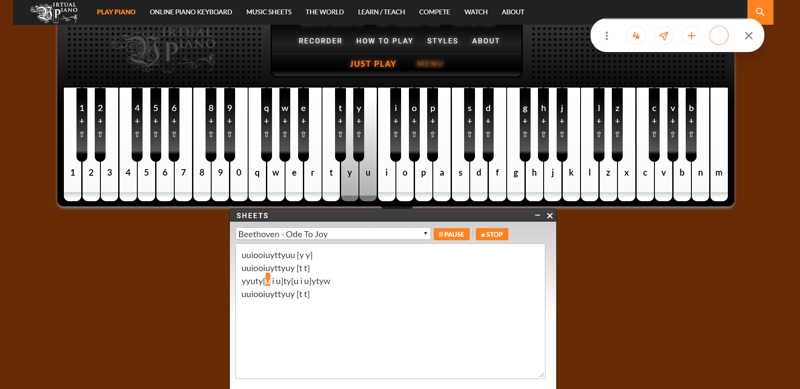Open the LEARN / TEACH menu item
The width and height of the screenshot is (800, 389).
tap(381, 12)
